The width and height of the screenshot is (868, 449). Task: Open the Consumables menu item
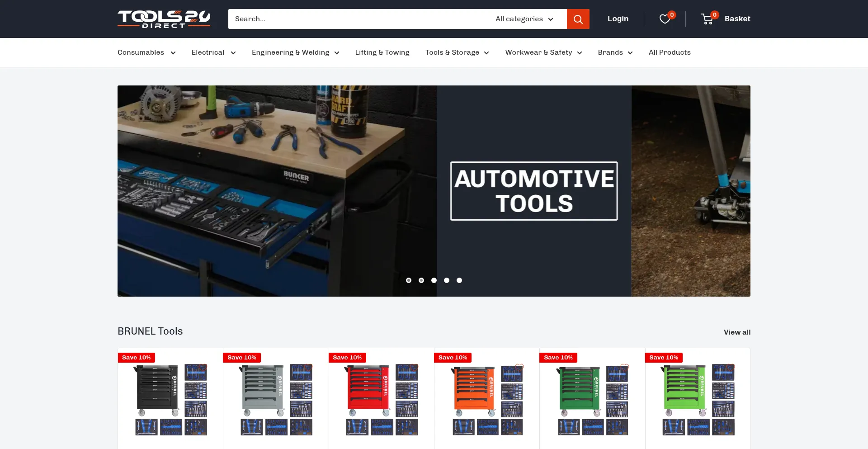[141, 52]
